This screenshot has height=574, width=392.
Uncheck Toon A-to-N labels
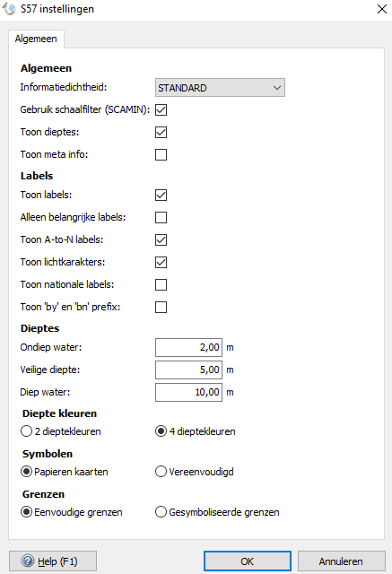(161, 239)
